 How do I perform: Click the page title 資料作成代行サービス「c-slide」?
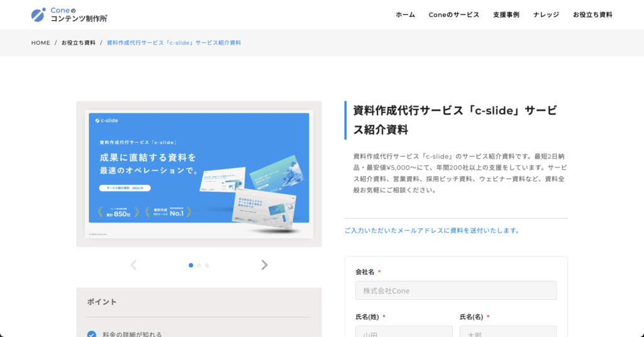pyautogui.click(x=455, y=120)
